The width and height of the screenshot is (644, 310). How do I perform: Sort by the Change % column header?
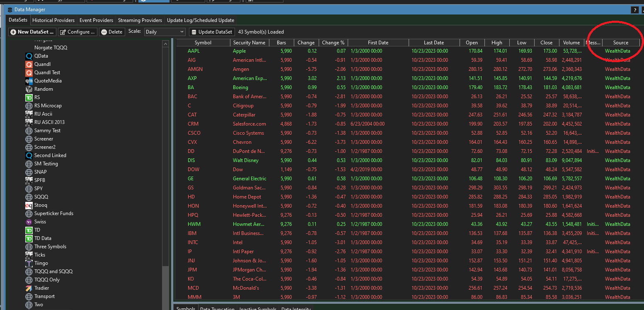pyautogui.click(x=333, y=43)
